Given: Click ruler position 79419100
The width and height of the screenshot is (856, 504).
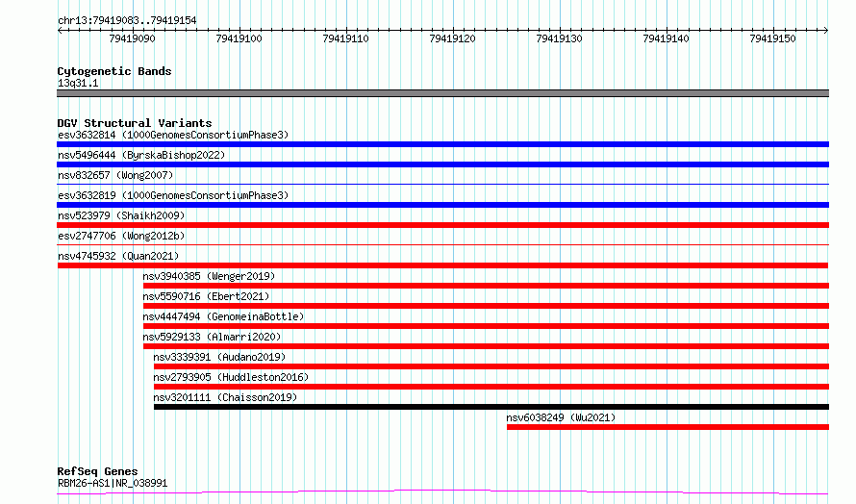Looking at the screenshot, I should click(239, 38).
